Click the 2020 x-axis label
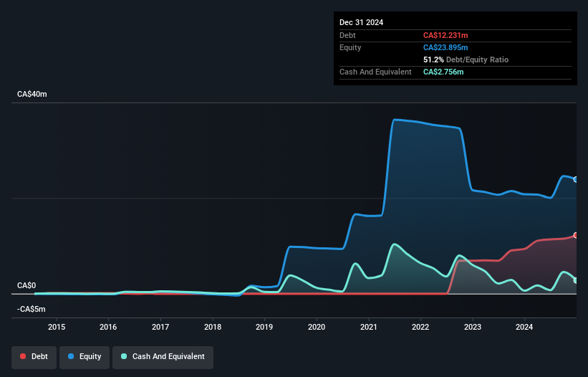Screen dimensions: 588x377 (x=317, y=327)
